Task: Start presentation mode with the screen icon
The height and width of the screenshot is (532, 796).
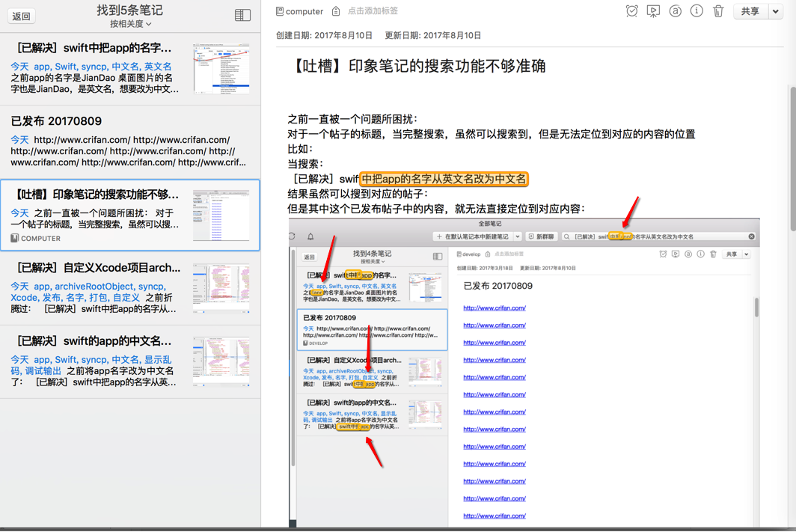Action: (653, 11)
